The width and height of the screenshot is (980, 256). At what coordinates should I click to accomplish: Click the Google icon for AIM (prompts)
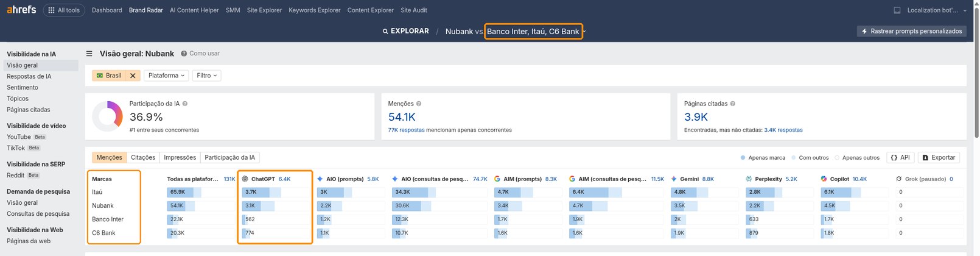click(x=497, y=179)
